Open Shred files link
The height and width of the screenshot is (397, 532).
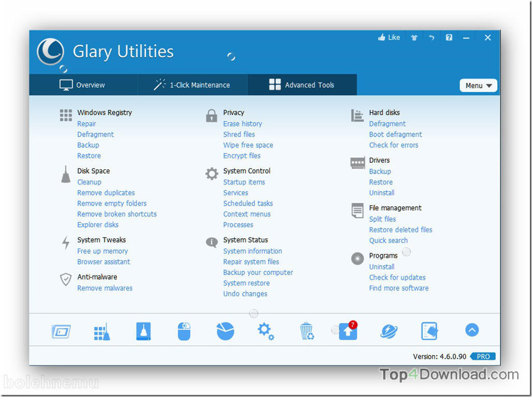click(x=239, y=134)
